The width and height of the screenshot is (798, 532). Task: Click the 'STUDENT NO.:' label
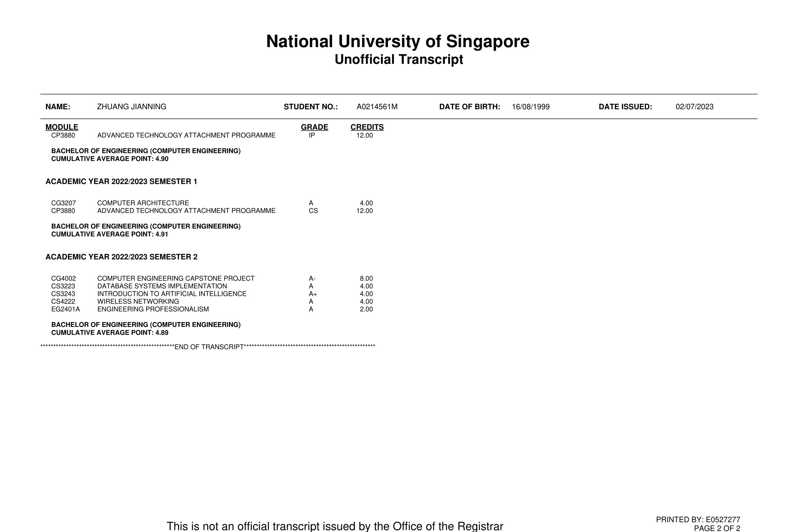coord(311,107)
